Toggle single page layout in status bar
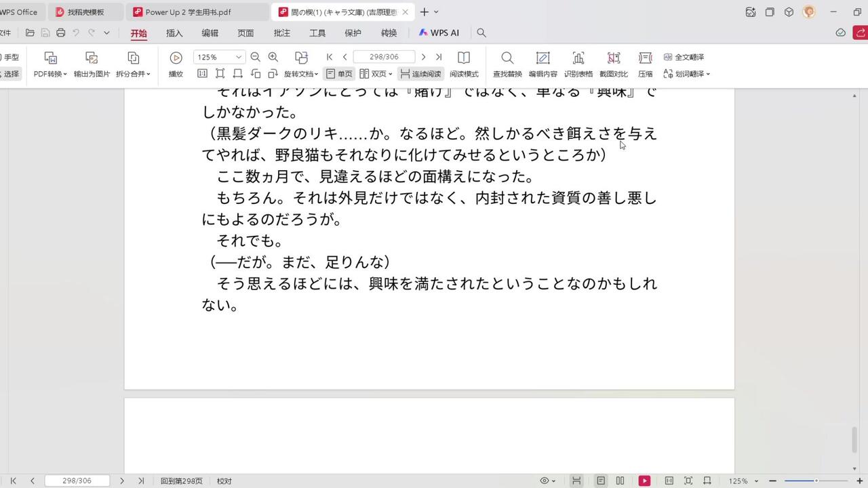The image size is (868, 488). coord(601,481)
